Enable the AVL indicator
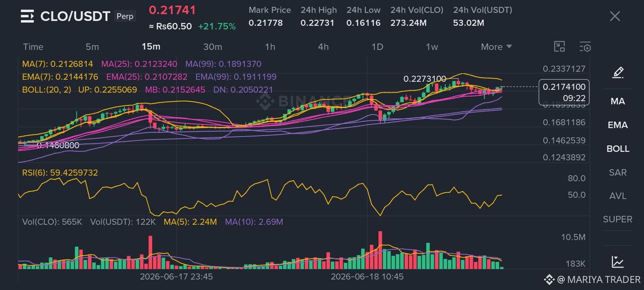This screenshot has height=290, width=644. pyautogui.click(x=618, y=196)
